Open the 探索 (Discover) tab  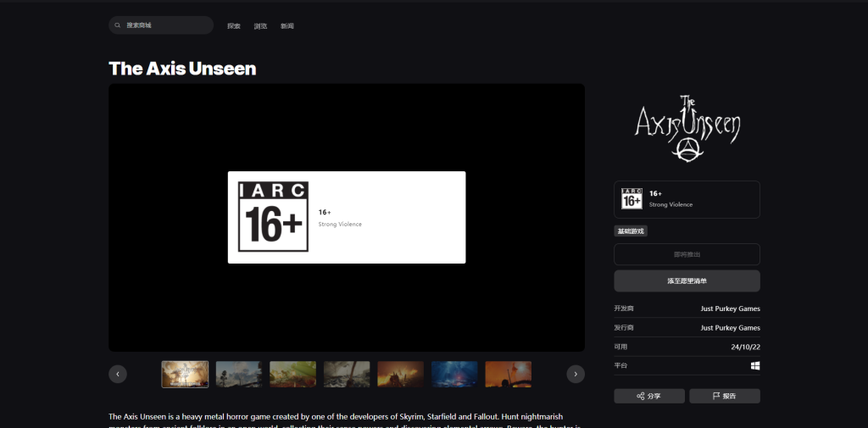point(234,26)
